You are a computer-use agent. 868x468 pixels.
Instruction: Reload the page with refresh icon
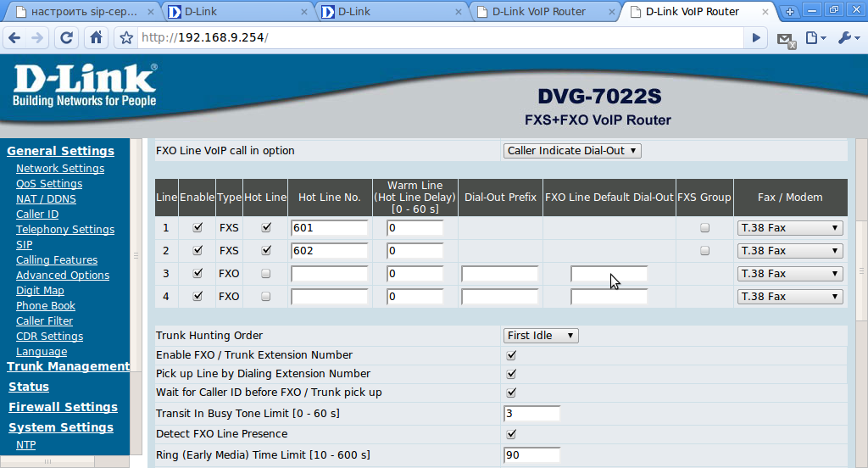(x=66, y=37)
